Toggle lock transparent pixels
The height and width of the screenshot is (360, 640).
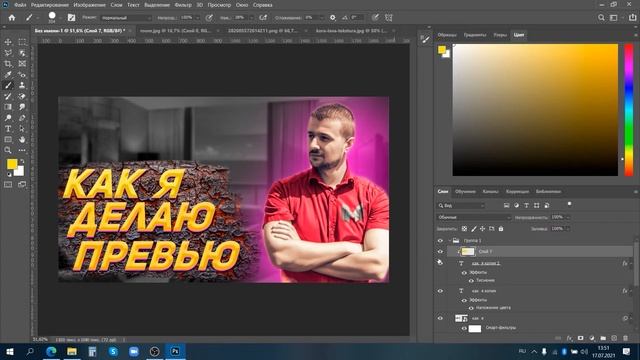(x=464, y=229)
